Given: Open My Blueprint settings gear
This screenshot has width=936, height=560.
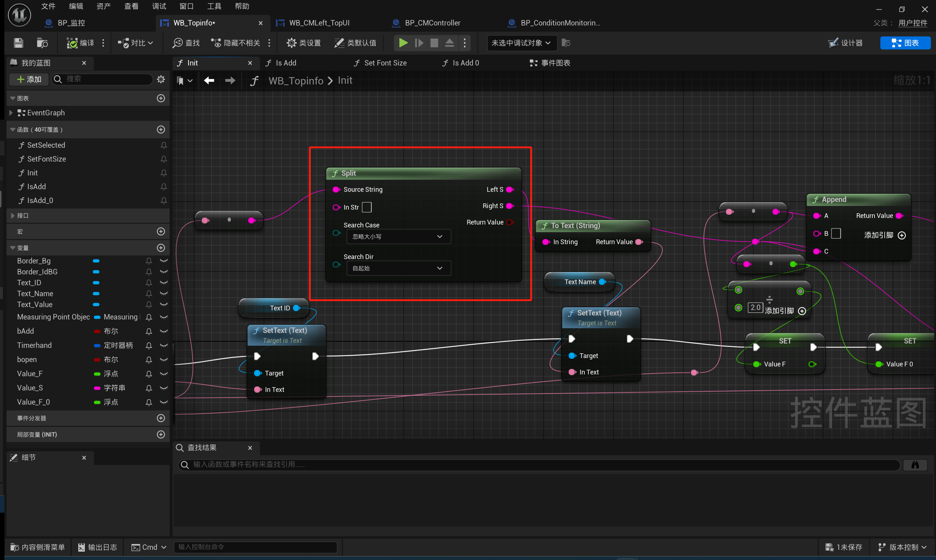Looking at the screenshot, I should click(161, 79).
